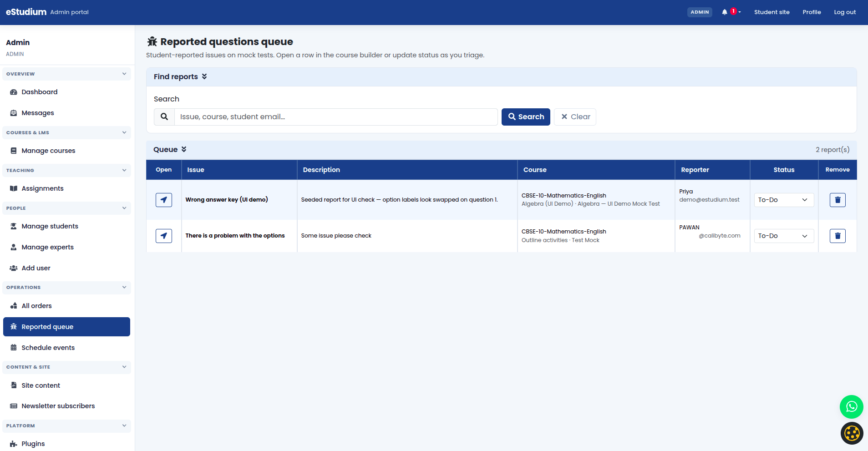Open the WhatsApp chat floating icon
The image size is (868, 451).
851,407
